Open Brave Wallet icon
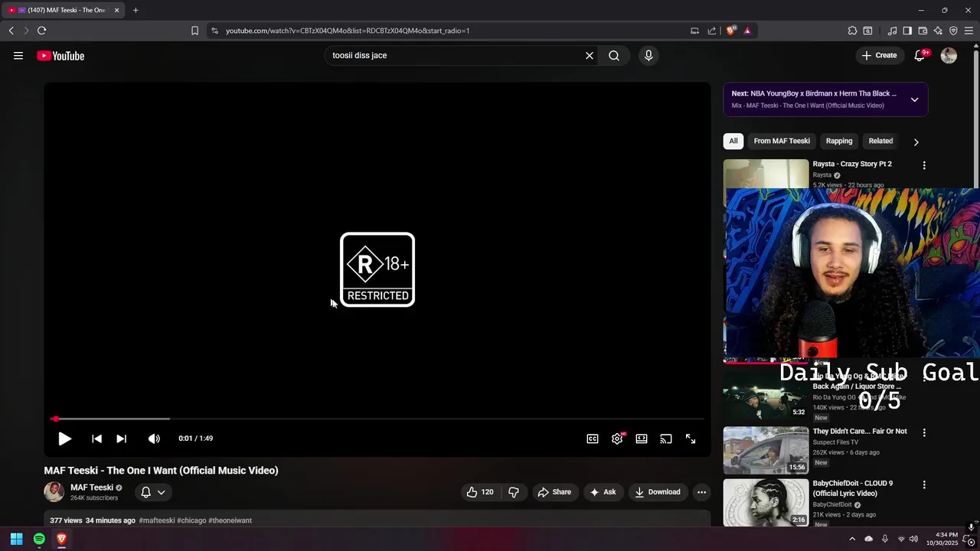This screenshot has height=551, width=980. 923,31
